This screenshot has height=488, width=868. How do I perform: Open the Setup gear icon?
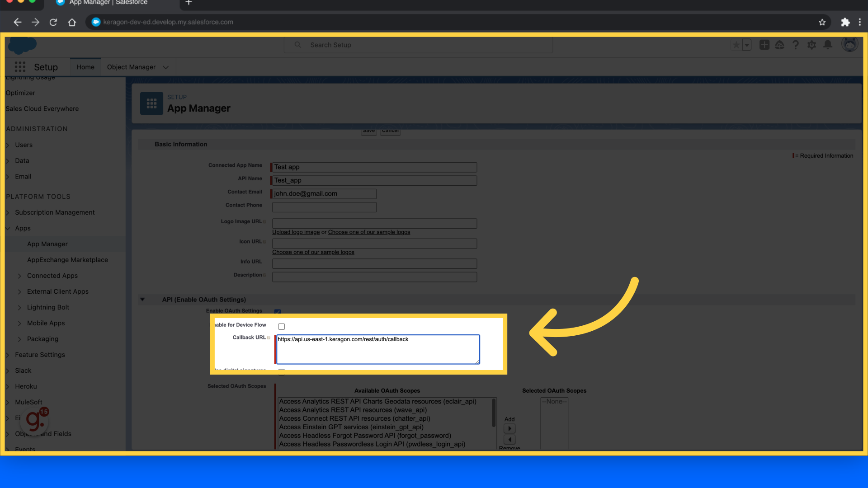(x=811, y=45)
